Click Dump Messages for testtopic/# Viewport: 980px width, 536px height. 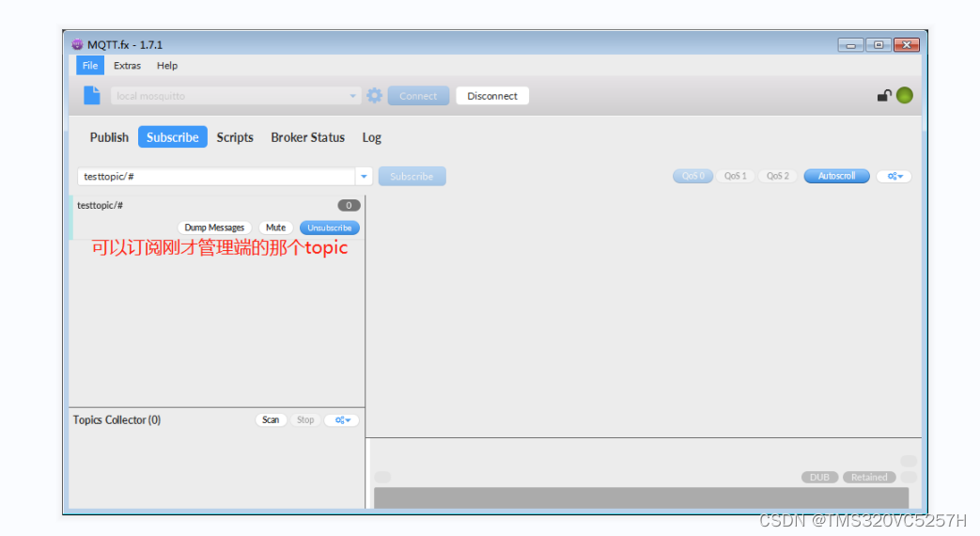214,228
